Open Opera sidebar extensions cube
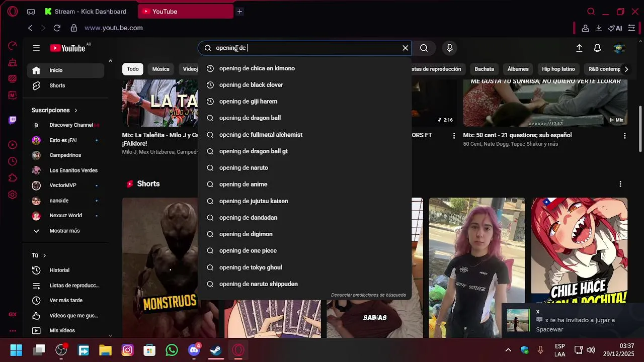This screenshot has height=362, width=644. pos(13,178)
